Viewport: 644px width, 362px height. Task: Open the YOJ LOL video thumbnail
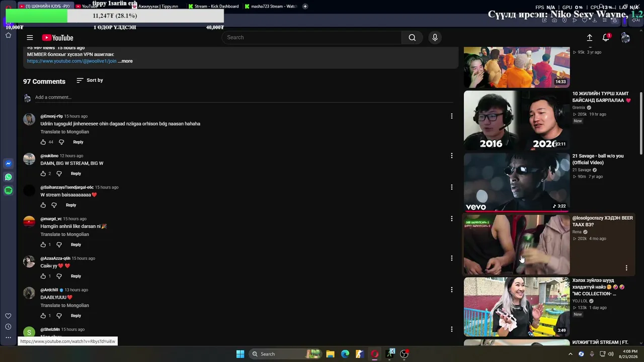[517, 307]
